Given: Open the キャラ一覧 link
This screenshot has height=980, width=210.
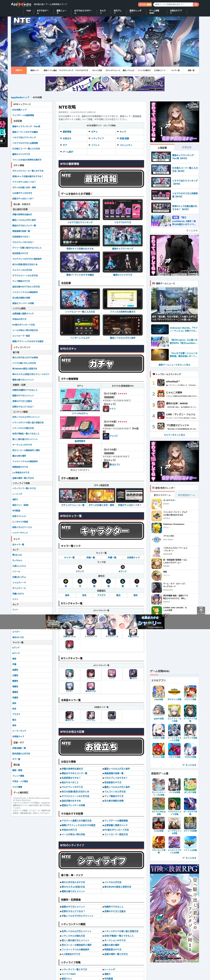Looking at the screenshot, I should 69,557.
